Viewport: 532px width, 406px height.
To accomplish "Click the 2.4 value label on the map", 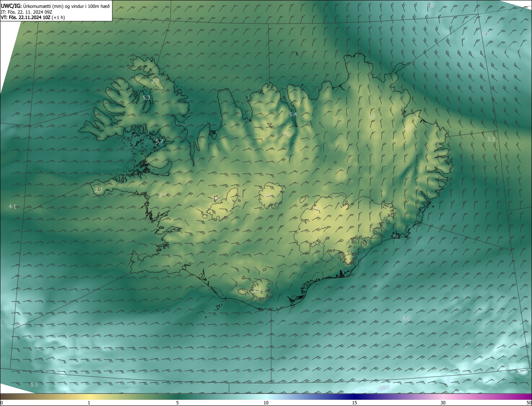I will click(x=163, y=195).
